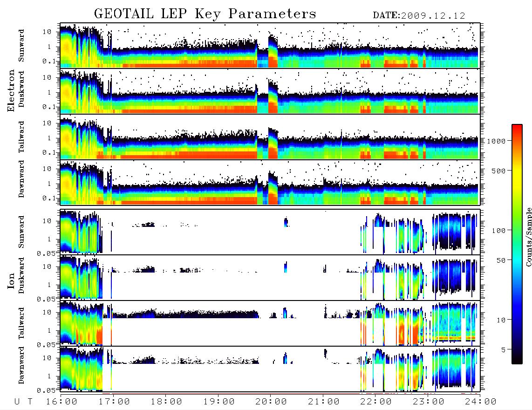Click inside the Ion Sunward spectrogram panel
Viewport: 532px width, 410px height.
pyautogui.click(x=270, y=232)
